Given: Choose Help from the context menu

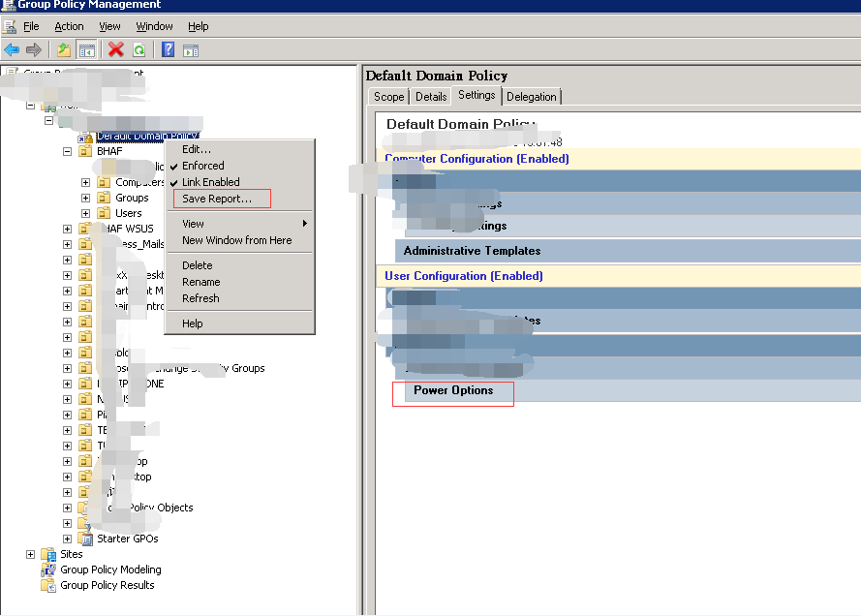Looking at the screenshot, I should coord(240,323).
